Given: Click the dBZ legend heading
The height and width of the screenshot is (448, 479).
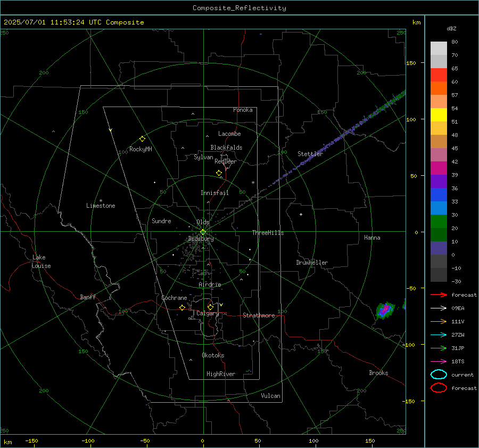Looking at the screenshot, I should (x=451, y=28).
